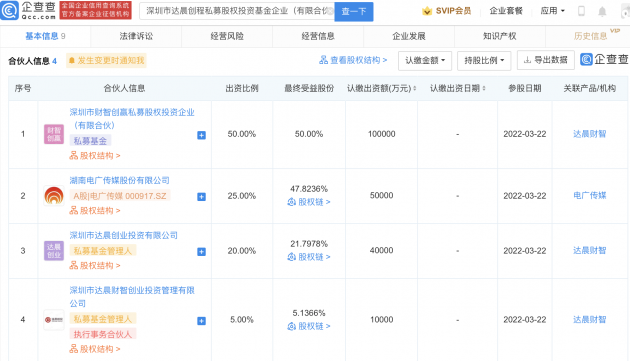Expand the plus icon in 财智创赢 row
This screenshot has width=630, height=361.
pos(201,135)
